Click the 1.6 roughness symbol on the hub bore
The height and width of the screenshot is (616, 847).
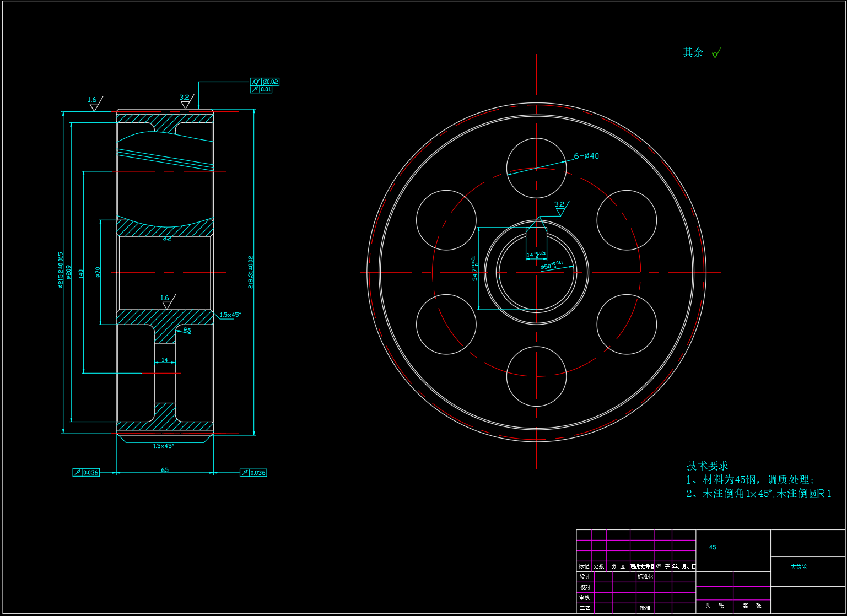coord(166,301)
